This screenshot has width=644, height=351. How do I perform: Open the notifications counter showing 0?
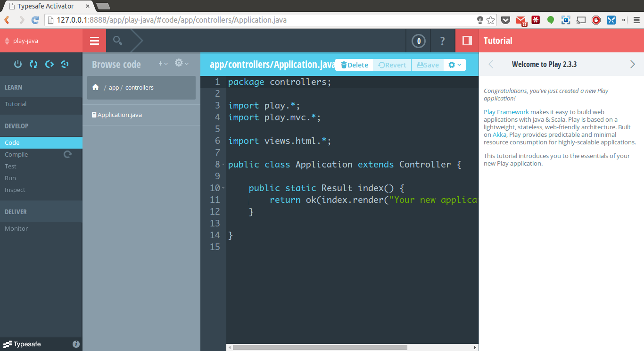(x=419, y=41)
